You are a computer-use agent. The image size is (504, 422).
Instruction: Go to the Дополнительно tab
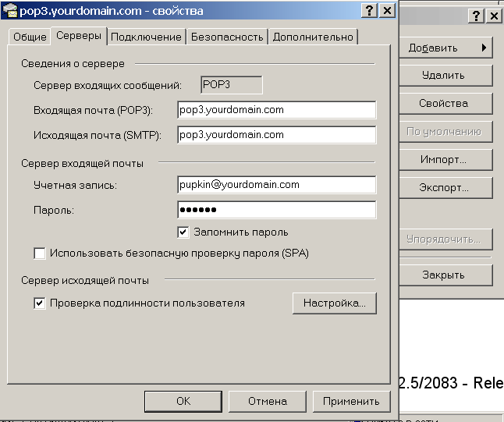tap(313, 37)
